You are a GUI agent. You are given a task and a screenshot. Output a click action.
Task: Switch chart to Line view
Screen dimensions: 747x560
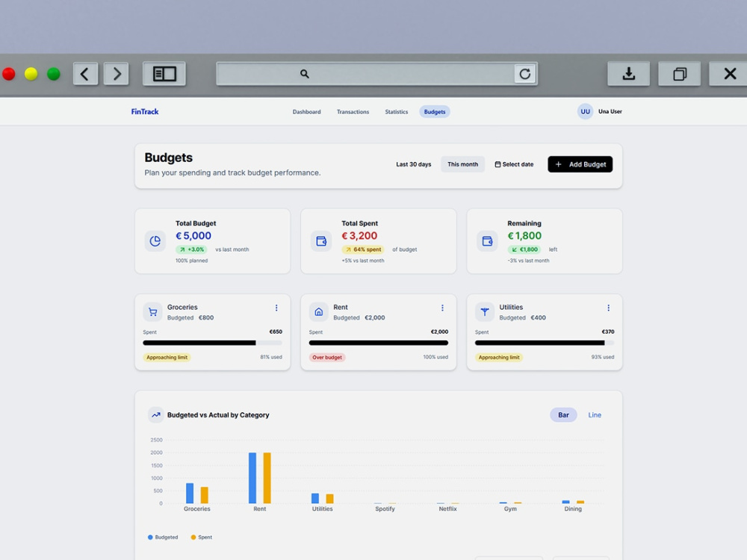(x=595, y=414)
